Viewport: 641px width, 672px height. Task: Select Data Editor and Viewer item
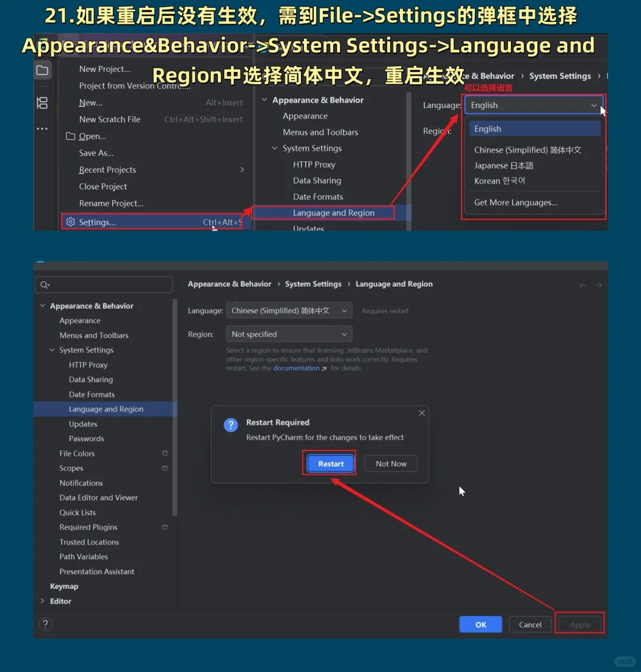tap(99, 497)
